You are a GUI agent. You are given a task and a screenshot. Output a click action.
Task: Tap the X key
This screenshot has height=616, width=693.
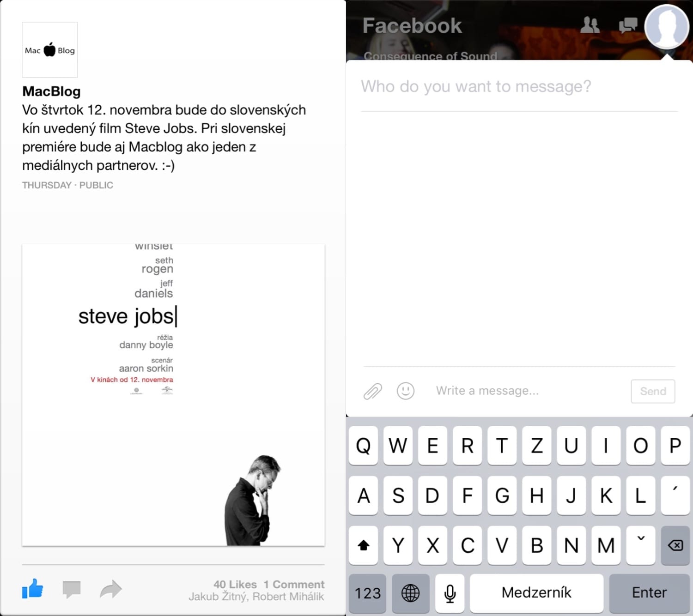(433, 545)
